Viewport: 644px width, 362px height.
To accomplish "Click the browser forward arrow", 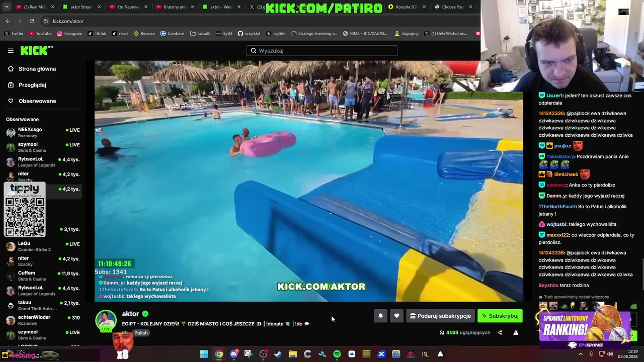I will click(x=20, y=21).
